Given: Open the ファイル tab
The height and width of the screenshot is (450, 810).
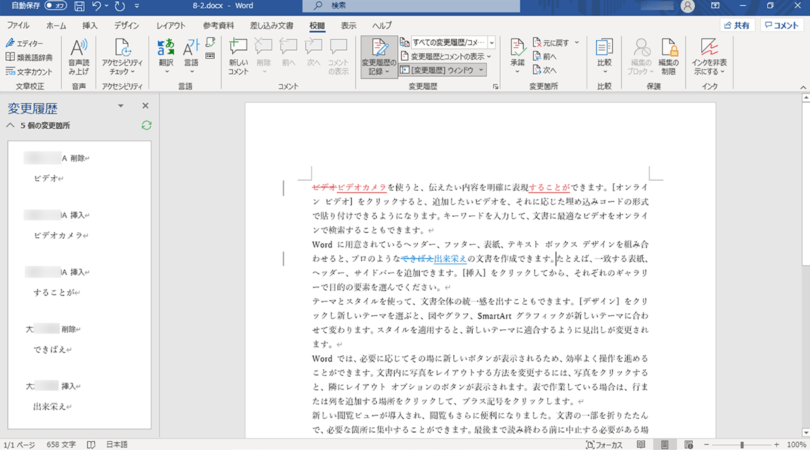Looking at the screenshot, I should tap(18, 25).
